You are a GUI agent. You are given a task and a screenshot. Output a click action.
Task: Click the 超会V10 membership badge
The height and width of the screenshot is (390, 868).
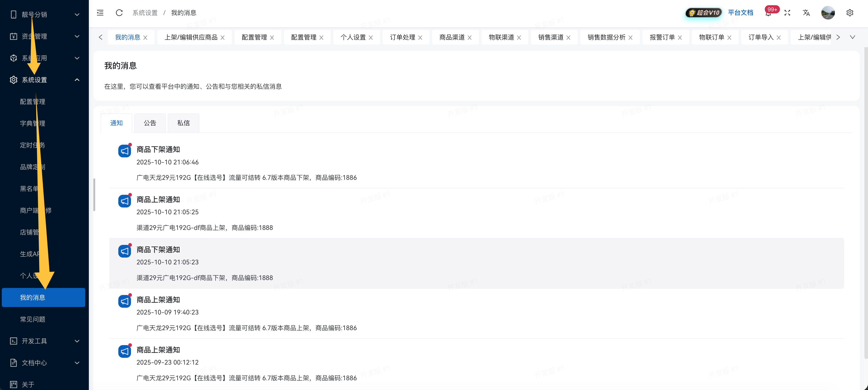coord(703,13)
